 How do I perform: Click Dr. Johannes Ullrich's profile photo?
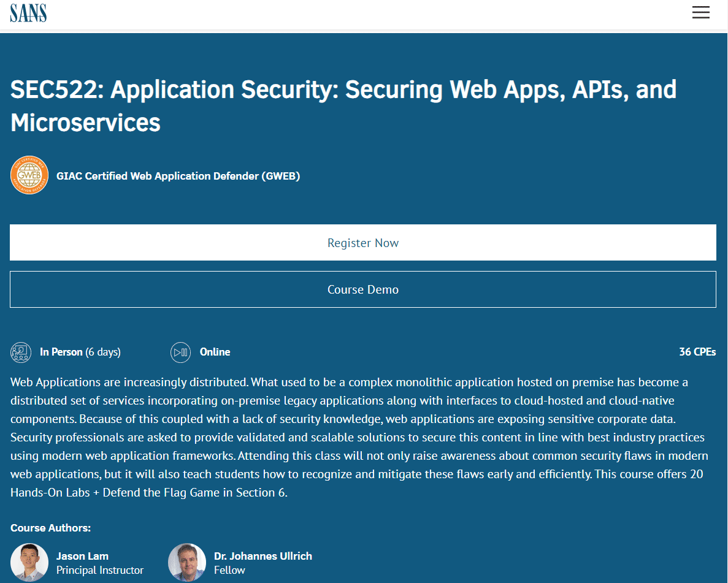[187, 562]
